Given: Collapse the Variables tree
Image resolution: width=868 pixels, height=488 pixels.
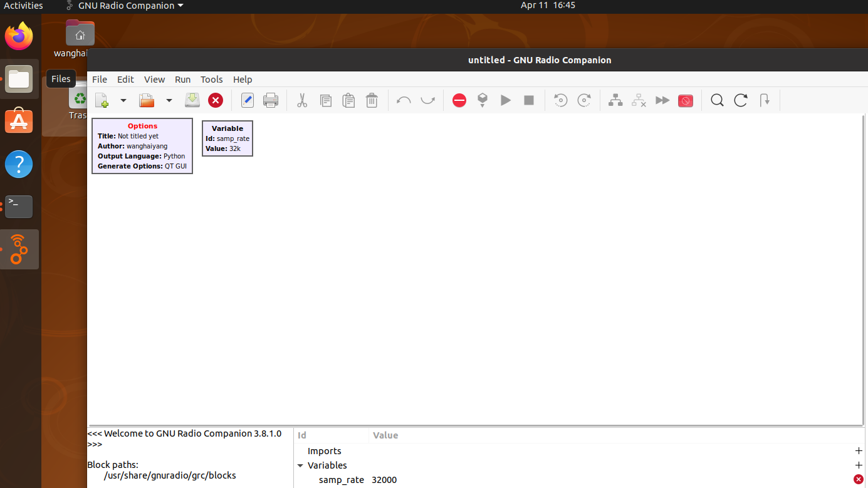Looking at the screenshot, I should point(300,465).
